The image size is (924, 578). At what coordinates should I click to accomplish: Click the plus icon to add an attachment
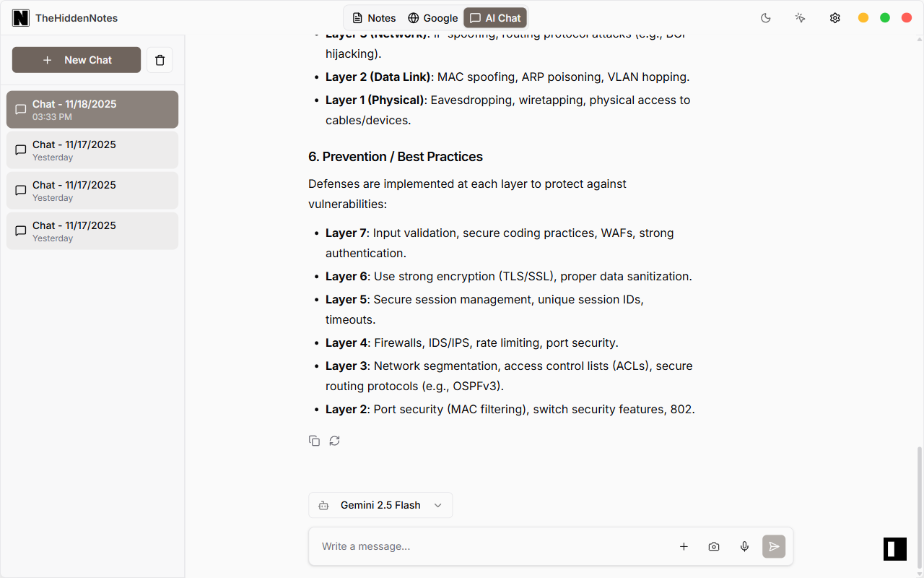click(x=684, y=546)
